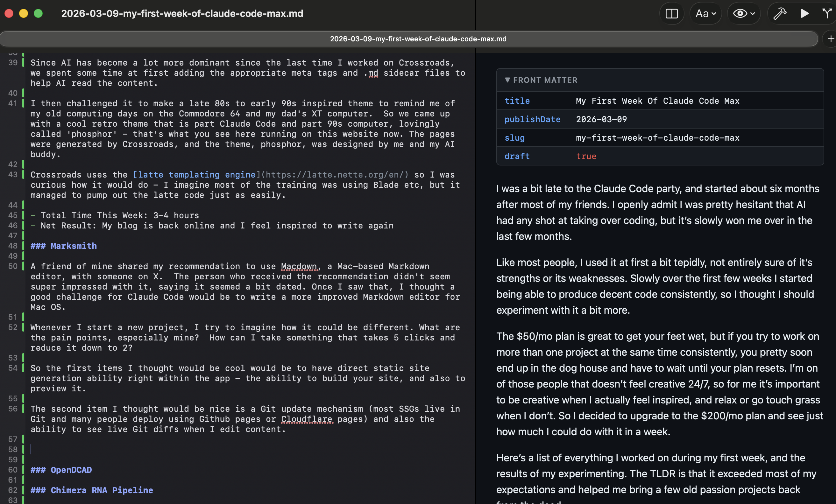
Task: Click the slug field value
Action: tap(657, 138)
